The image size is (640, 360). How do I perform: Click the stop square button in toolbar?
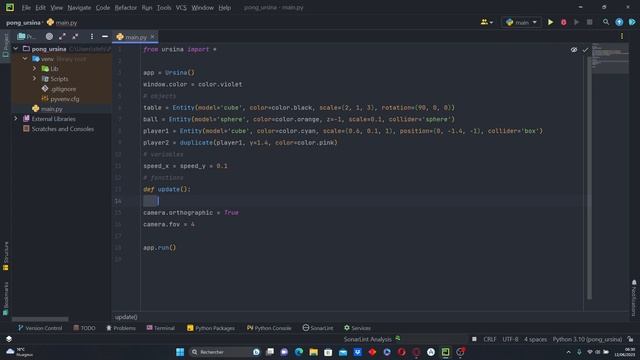(x=589, y=22)
